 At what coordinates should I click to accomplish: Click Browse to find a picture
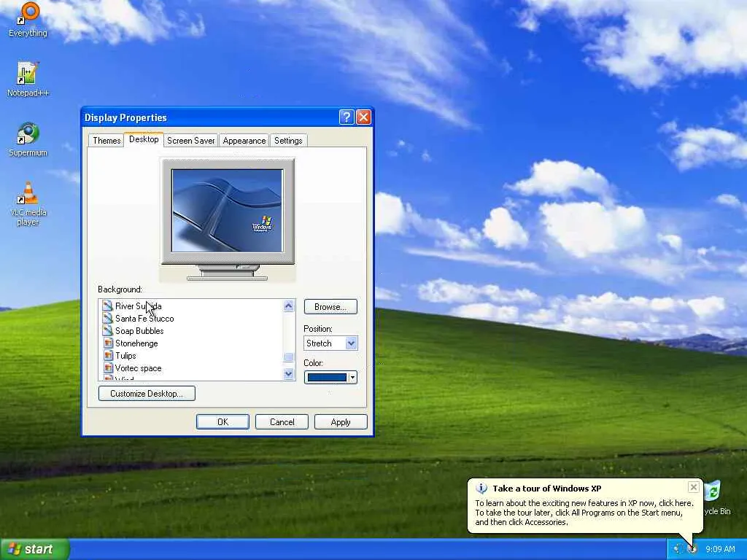pos(330,307)
